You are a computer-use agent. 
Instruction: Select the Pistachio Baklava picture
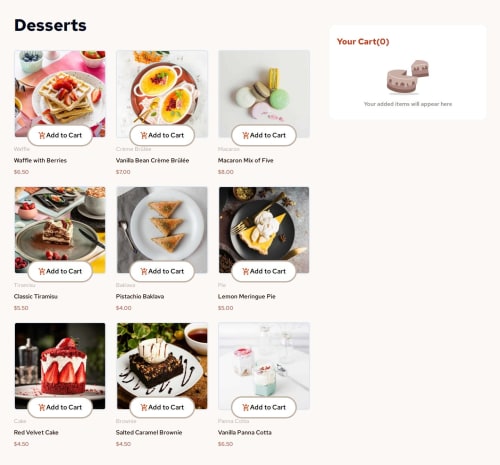click(x=162, y=230)
